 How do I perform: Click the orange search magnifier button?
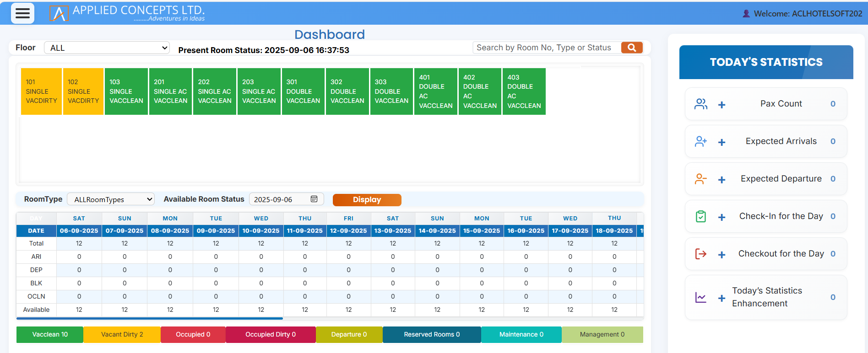click(632, 48)
